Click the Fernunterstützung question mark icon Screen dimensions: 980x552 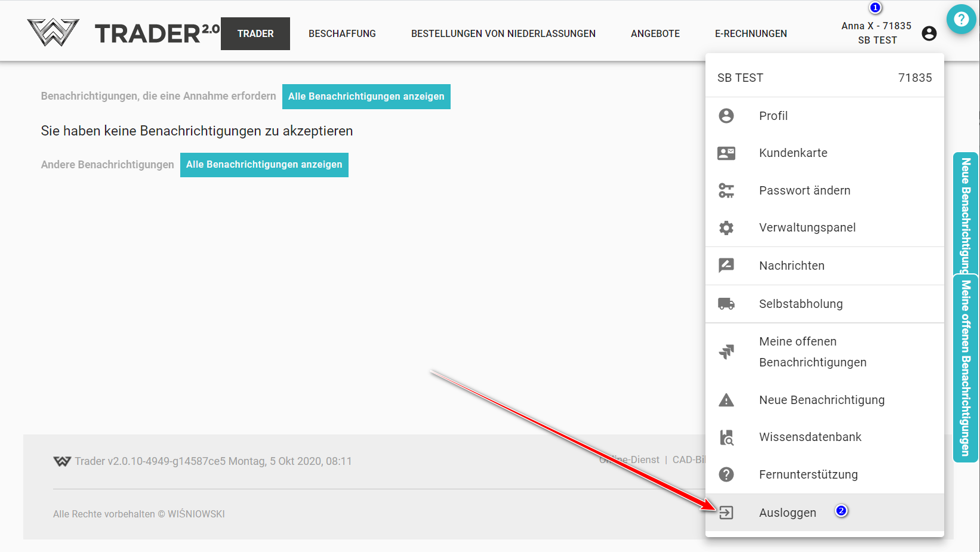pos(726,474)
